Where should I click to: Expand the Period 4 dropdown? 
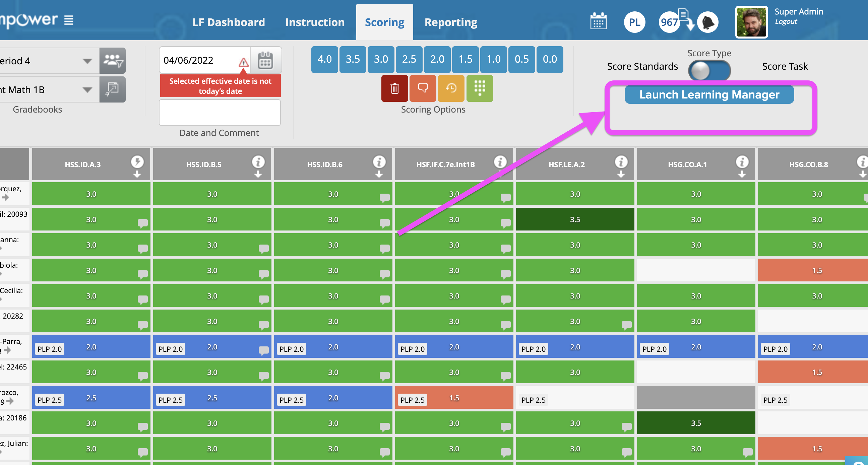point(87,61)
